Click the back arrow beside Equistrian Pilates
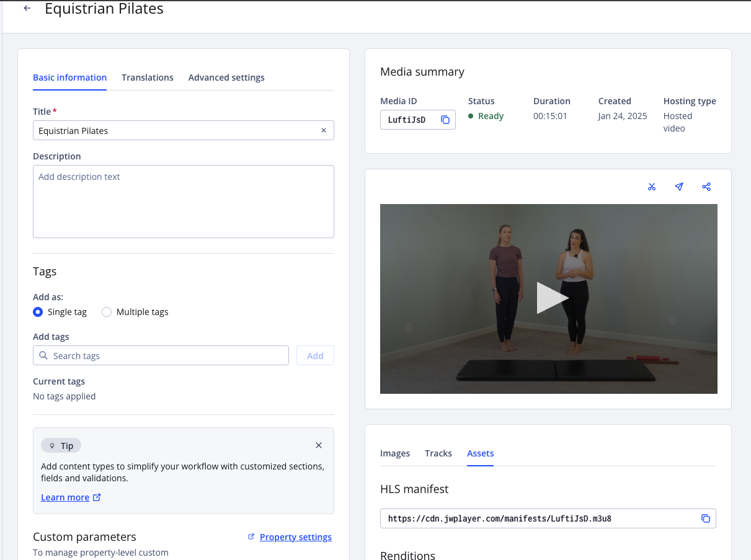 pyautogui.click(x=27, y=9)
